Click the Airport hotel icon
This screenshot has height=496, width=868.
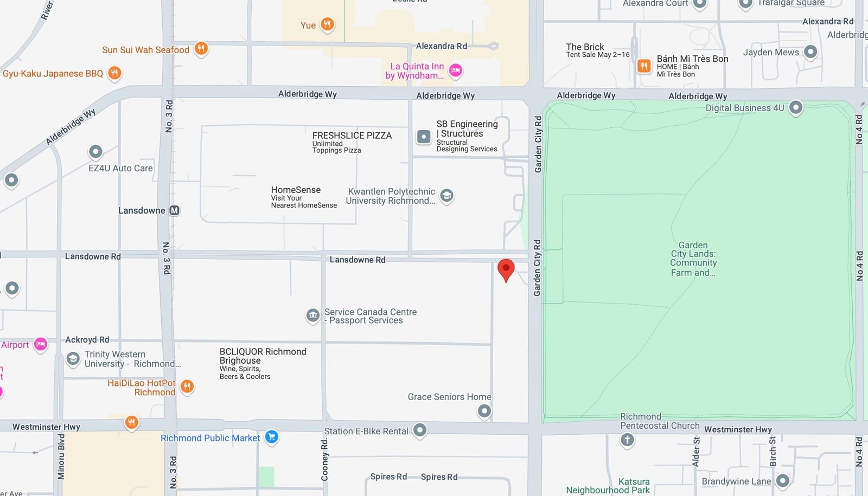point(41,345)
